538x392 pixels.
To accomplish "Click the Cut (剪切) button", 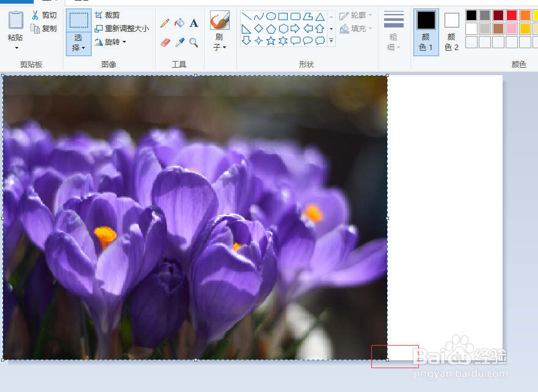I will [x=44, y=15].
